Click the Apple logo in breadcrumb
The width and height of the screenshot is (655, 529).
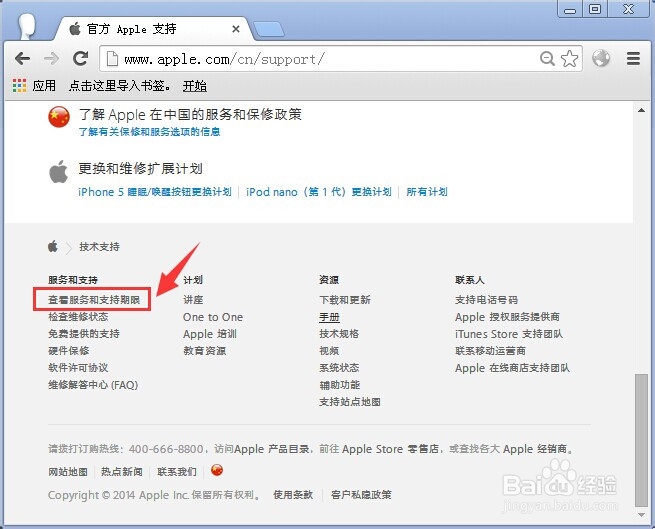[53, 247]
